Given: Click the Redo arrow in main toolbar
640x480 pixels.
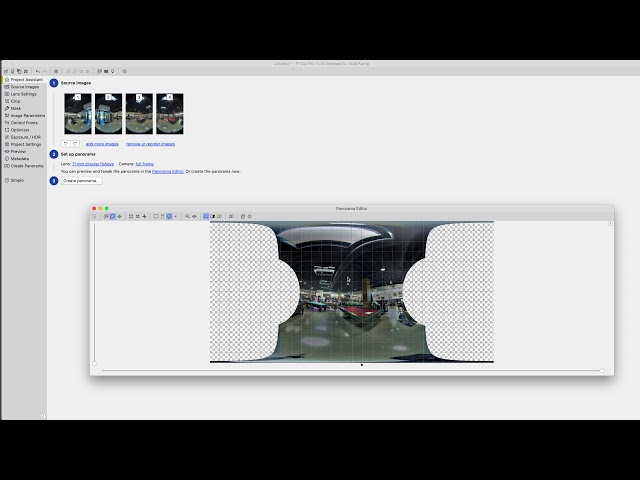Looking at the screenshot, I should [x=44, y=71].
